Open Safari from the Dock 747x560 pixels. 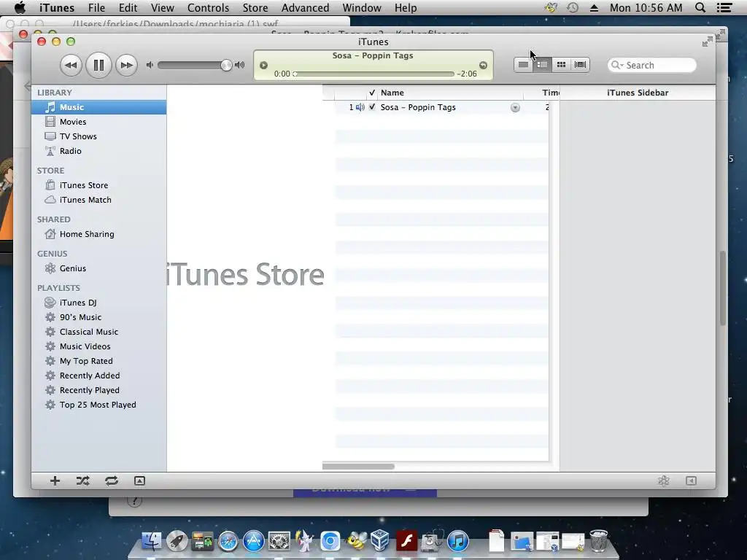tap(228, 542)
